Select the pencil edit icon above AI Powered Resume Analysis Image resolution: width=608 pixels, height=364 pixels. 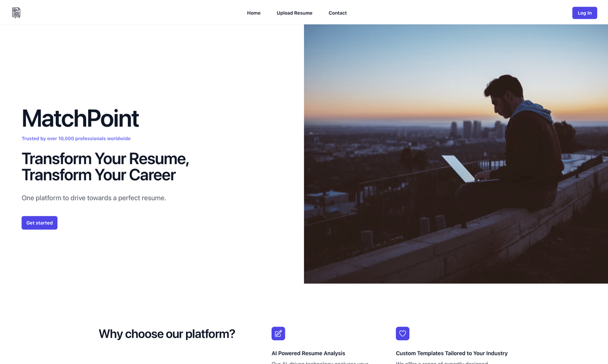[x=278, y=333]
